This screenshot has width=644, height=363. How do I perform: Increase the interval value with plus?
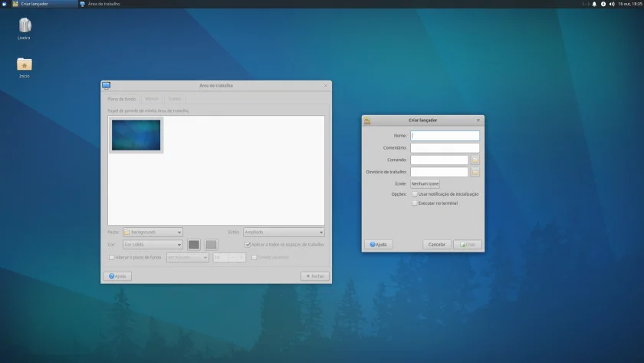click(x=242, y=257)
